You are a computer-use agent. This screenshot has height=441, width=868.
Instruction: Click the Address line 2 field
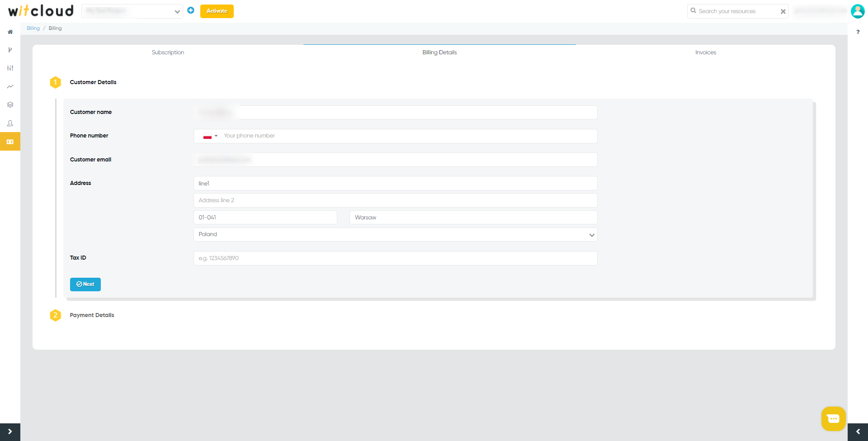(x=396, y=200)
